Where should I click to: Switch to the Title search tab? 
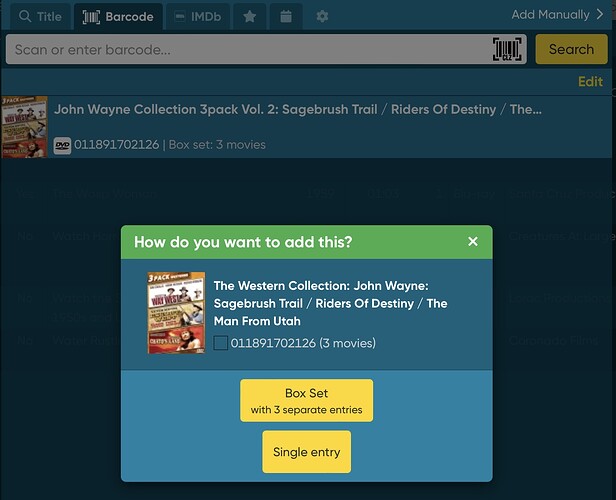pyautogui.click(x=37, y=17)
